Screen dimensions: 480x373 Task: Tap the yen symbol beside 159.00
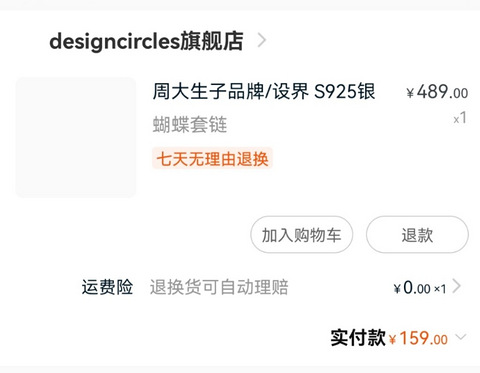(x=393, y=340)
